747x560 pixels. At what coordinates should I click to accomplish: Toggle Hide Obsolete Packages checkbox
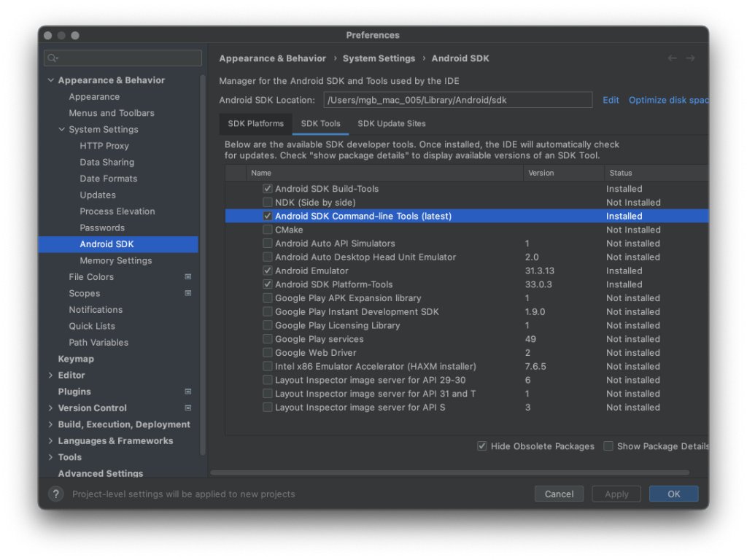click(x=482, y=446)
